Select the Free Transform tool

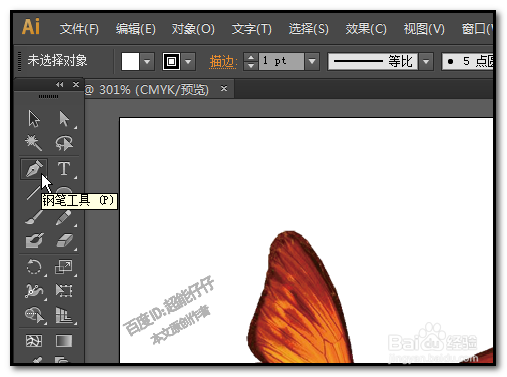64,291
